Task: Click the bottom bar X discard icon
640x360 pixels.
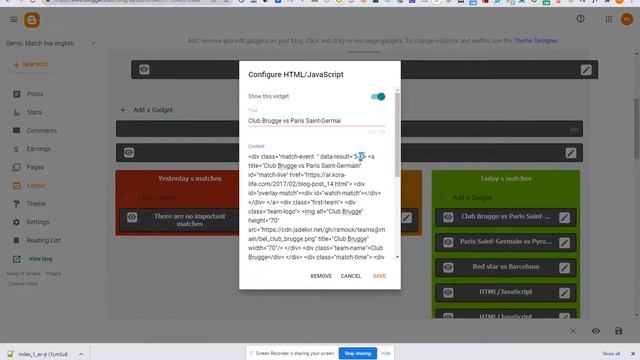Action: tap(573, 331)
